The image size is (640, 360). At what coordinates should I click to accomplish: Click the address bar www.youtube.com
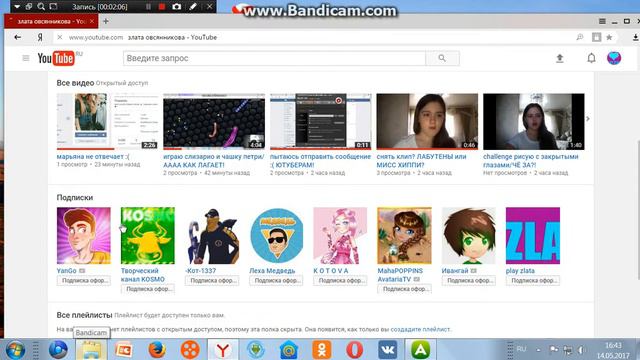(96, 37)
